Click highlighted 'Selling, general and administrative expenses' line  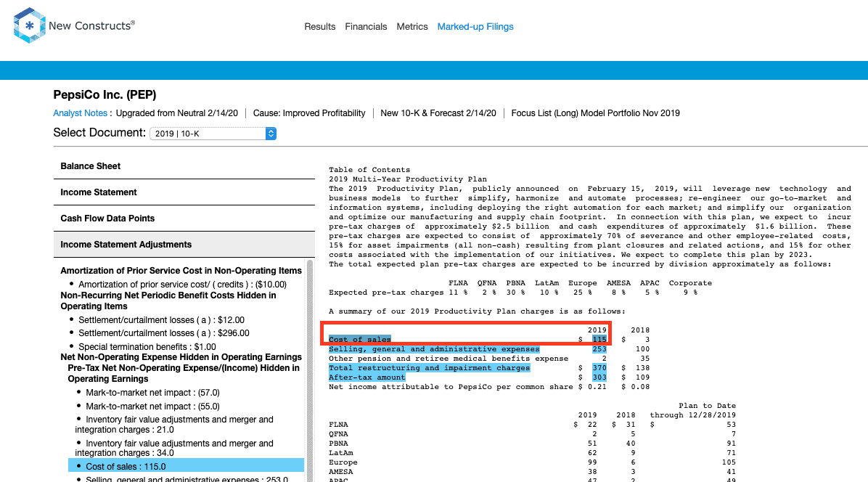pos(434,348)
